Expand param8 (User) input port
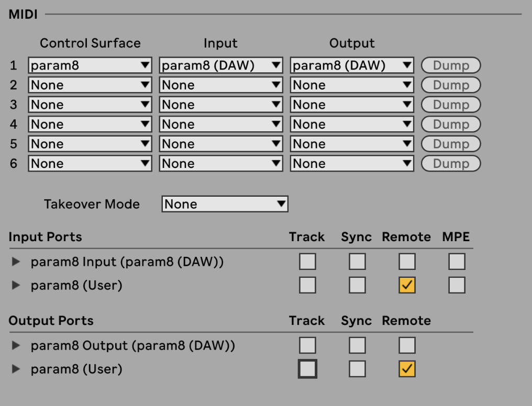Screen dimensions: 532x406 pyautogui.click(x=16, y=285)
